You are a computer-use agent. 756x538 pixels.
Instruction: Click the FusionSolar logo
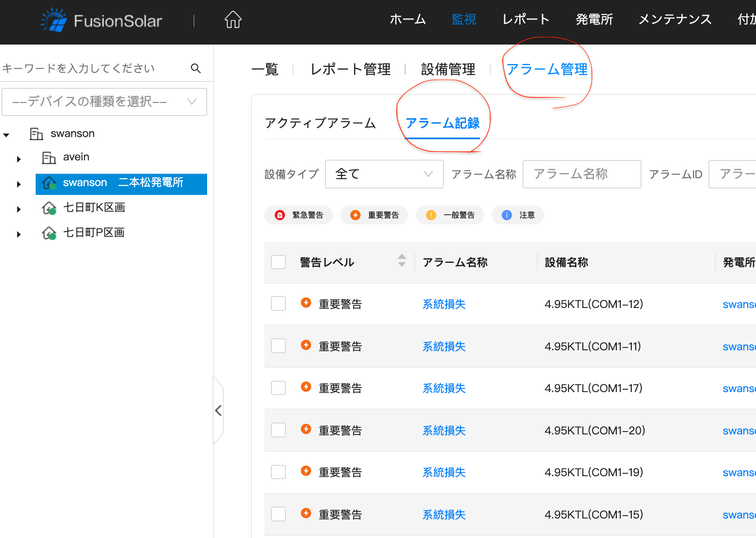(101, 21)
